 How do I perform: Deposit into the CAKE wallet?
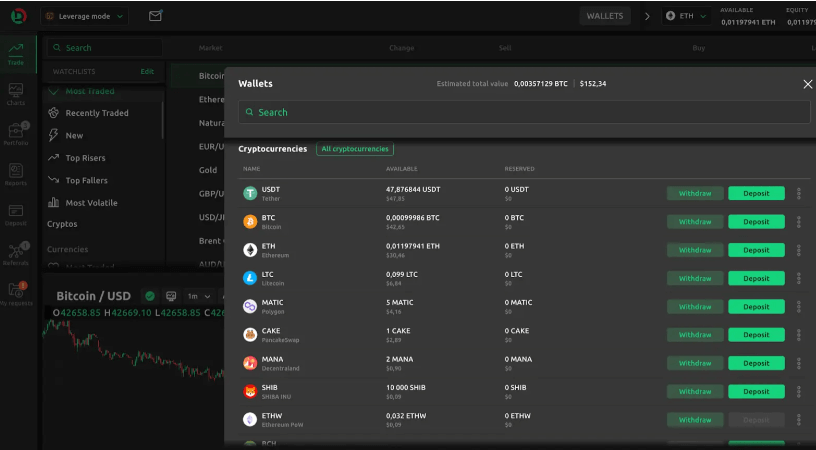click(x=756, y=335)
